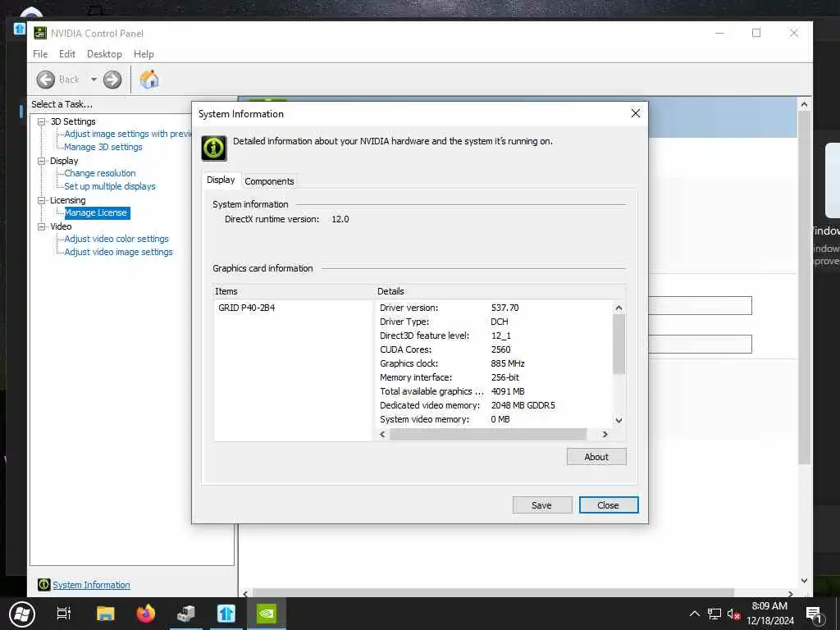Click the Details list scroll right arrow
Image resolution: width=840 pixels, height=630 pixels.
click(x=605, y=435)
